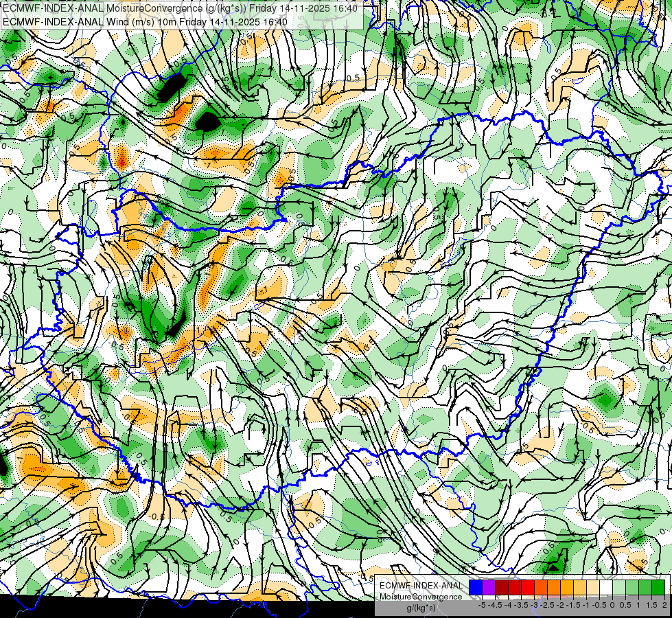Click the -0.5 legend scale value

click(599, 605)
